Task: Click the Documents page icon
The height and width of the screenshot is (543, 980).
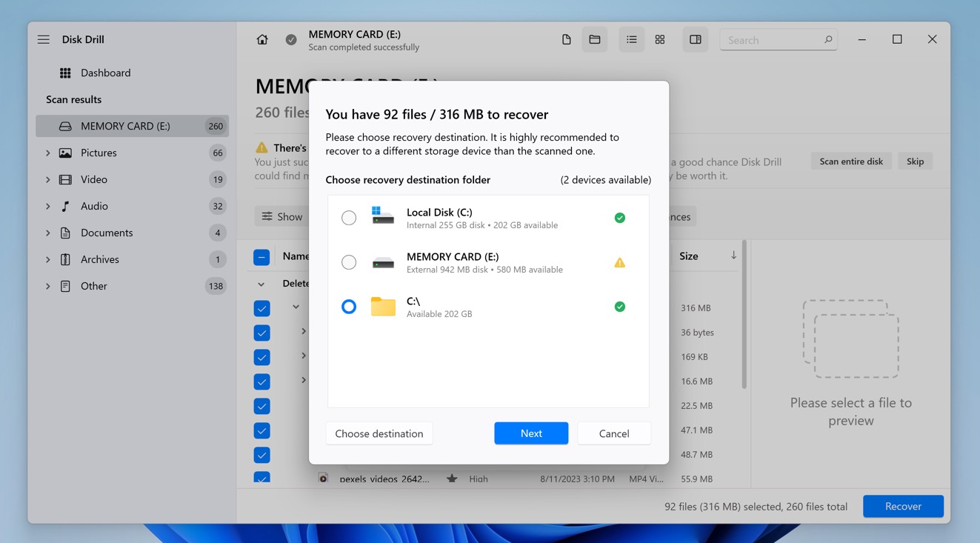Action: (x=65, y=233)
